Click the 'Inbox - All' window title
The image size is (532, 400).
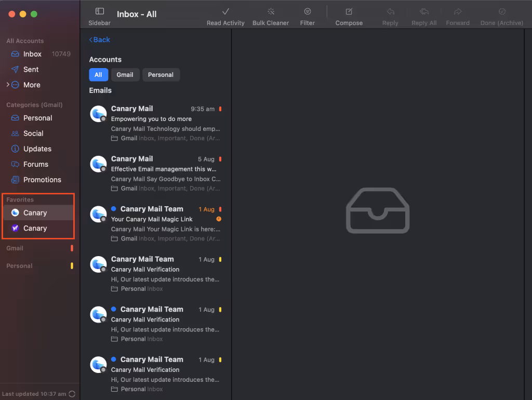click(137, 14)
